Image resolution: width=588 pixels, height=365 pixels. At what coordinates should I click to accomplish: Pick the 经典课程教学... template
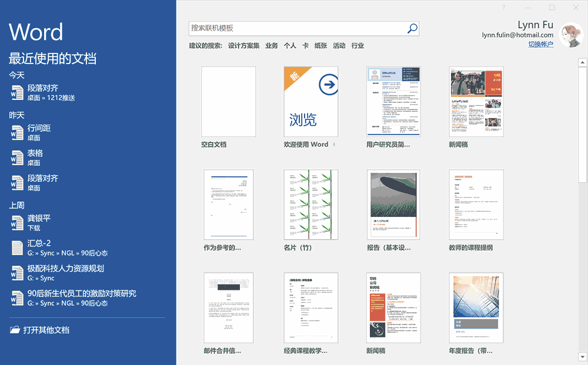tap(311, 307)
